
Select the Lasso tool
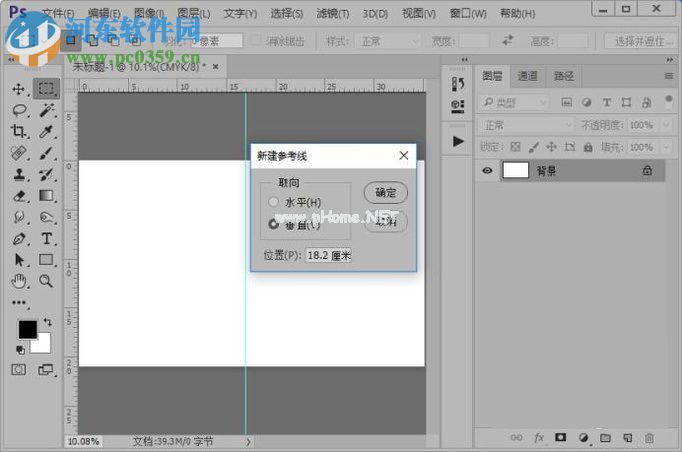pos(20,111)
